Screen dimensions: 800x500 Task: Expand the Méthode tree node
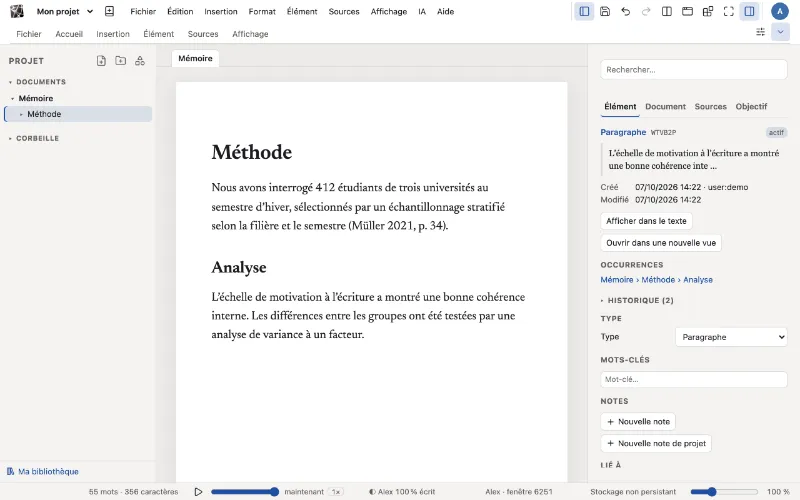click(x=21, y=114)
